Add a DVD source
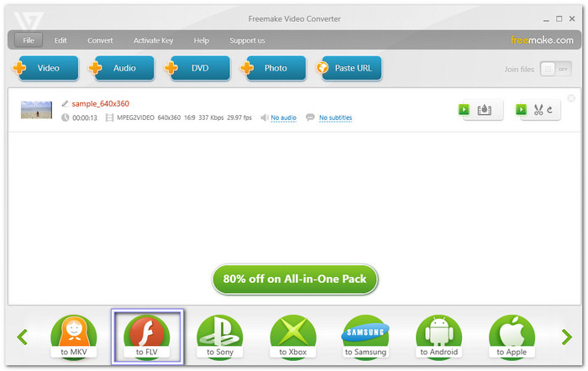The height and width of the screenshot is (371, 588). point(197,68)
